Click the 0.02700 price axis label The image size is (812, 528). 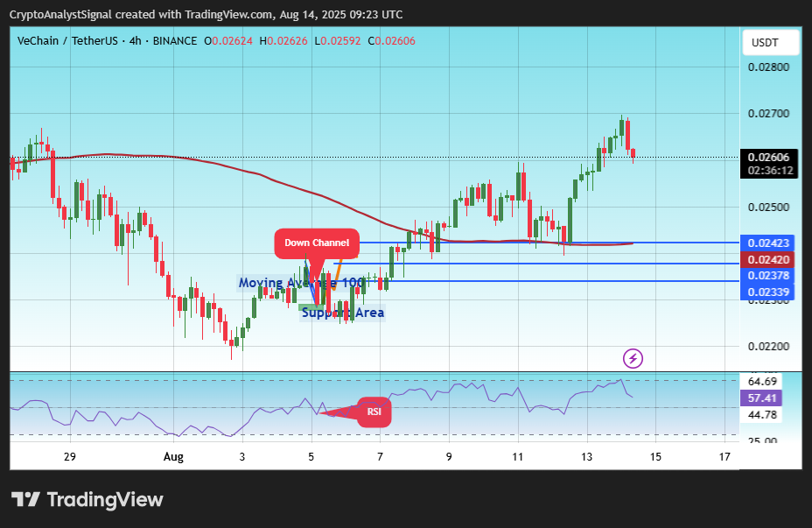[x=768, y=114]
